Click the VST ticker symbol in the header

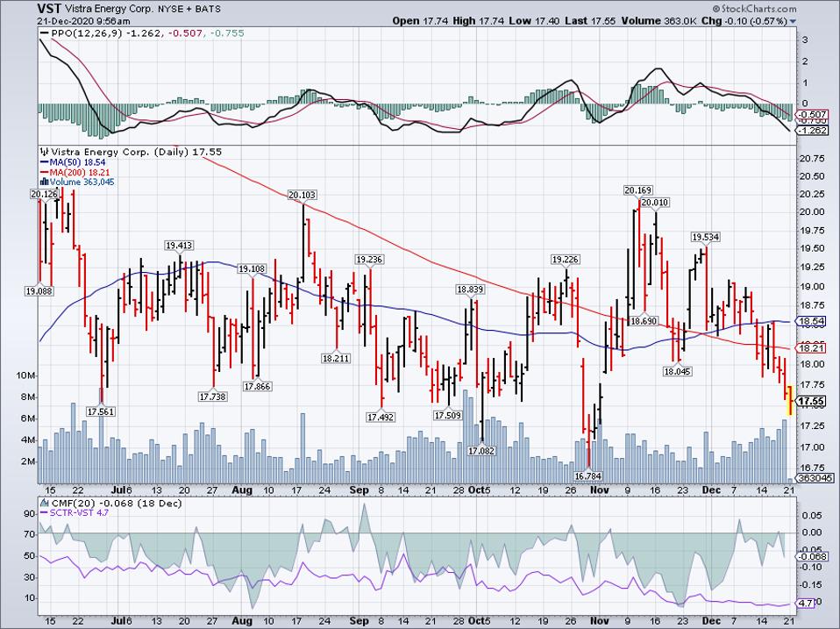point(48,9)
